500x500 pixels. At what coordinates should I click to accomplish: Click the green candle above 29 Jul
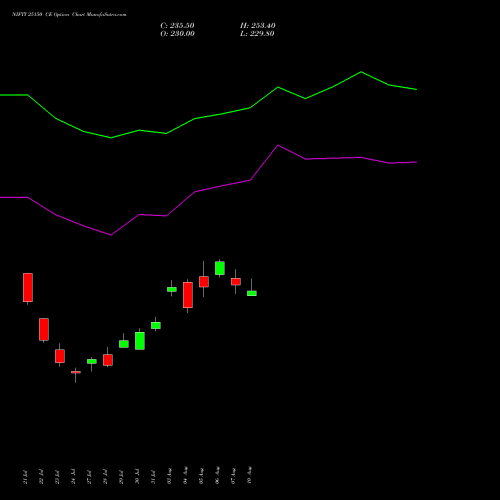124,344
